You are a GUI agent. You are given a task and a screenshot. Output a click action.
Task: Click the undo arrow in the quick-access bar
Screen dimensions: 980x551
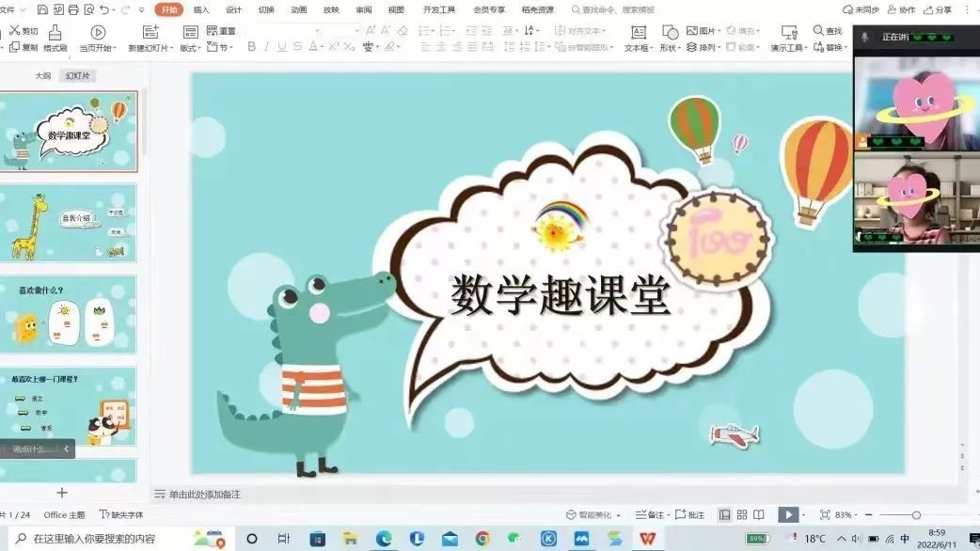(103, 9)
